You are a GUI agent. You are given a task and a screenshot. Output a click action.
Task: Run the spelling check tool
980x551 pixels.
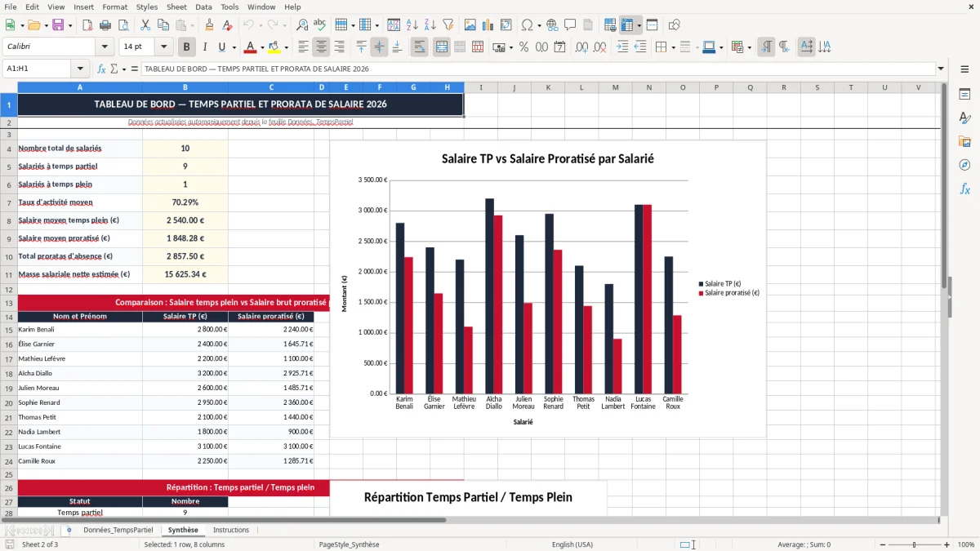(319, 25)
